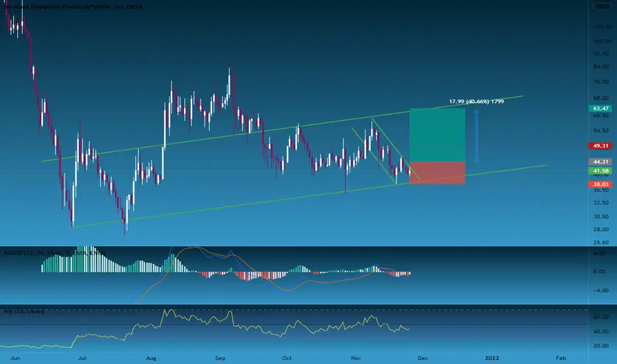Click 54.50 on the price axis
The height and width of the screenshot is (364, 617).
(x=602, y=130)
